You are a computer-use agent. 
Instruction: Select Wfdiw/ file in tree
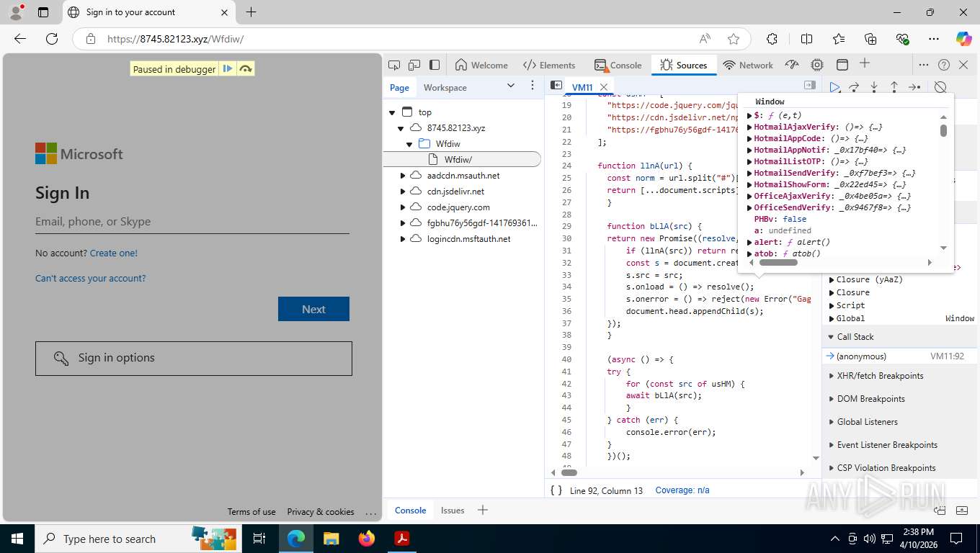pyautogui.click(x=462, y=160)
